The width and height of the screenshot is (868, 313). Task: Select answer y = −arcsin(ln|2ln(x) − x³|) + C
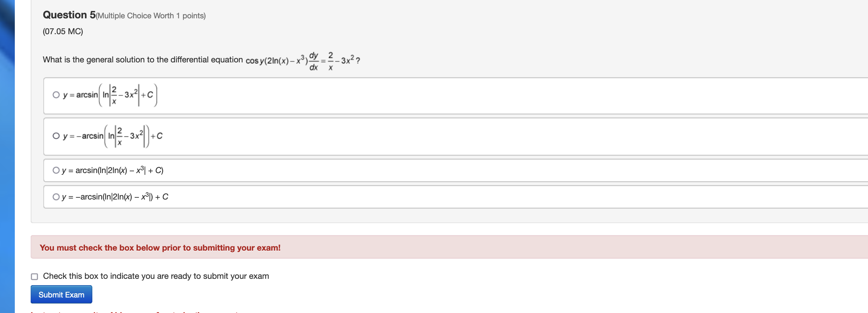coord(56,196)
